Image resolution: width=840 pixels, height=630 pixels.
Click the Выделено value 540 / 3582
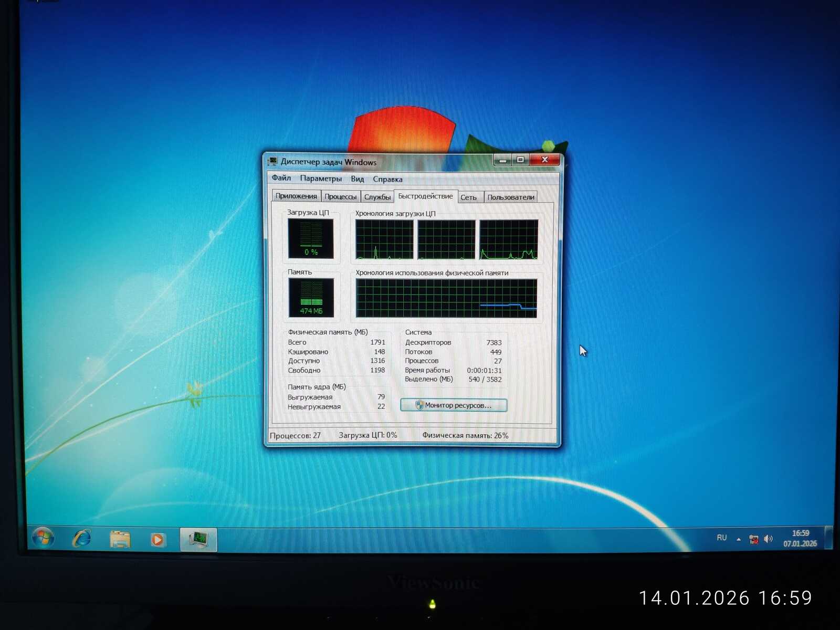485,379
